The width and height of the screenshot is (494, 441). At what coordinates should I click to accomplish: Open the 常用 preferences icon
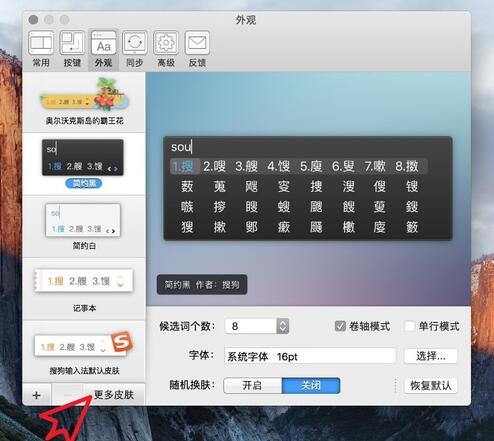[x=41, y=49]
